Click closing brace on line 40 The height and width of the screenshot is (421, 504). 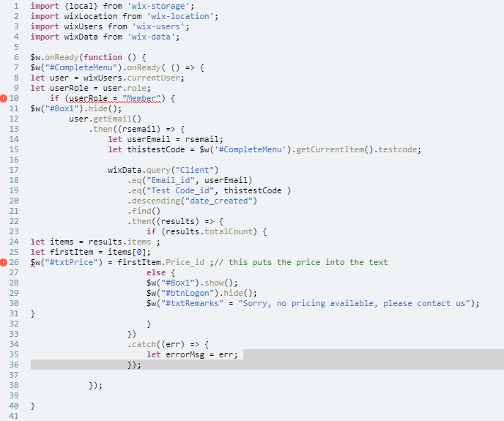[33, 406]
